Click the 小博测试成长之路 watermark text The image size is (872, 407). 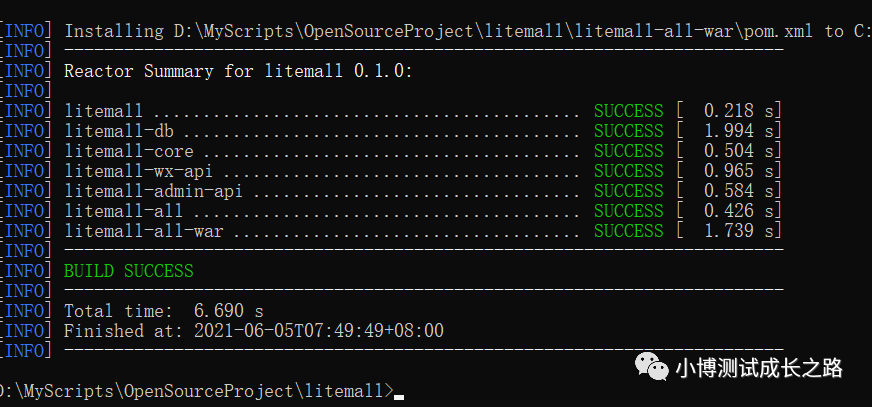click(760, 369)
